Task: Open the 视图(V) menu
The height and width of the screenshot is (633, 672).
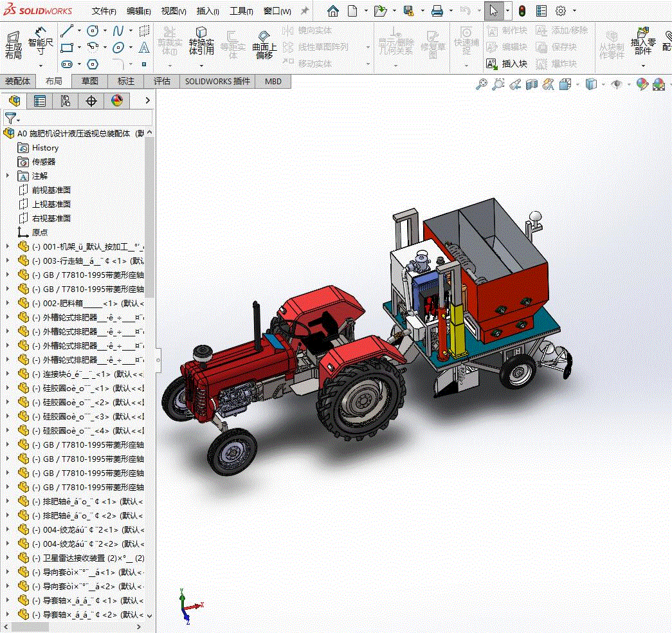Action: (173, 11)
